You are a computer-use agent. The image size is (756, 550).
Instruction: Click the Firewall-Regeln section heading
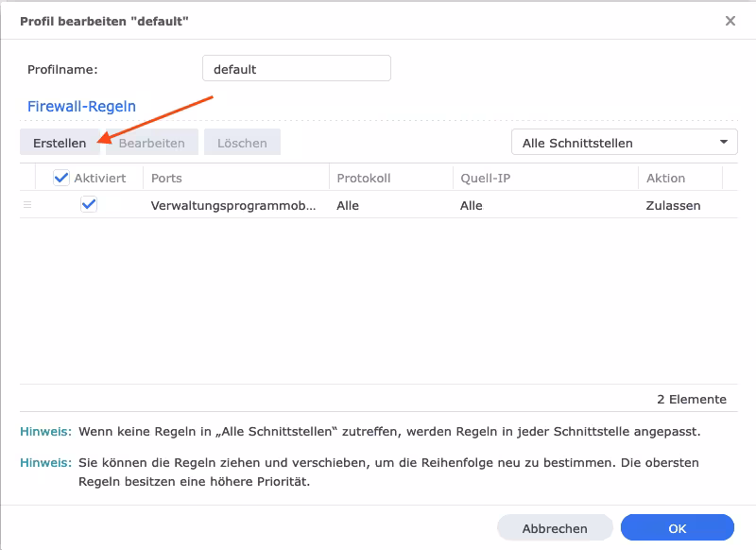tap(81, 106)
